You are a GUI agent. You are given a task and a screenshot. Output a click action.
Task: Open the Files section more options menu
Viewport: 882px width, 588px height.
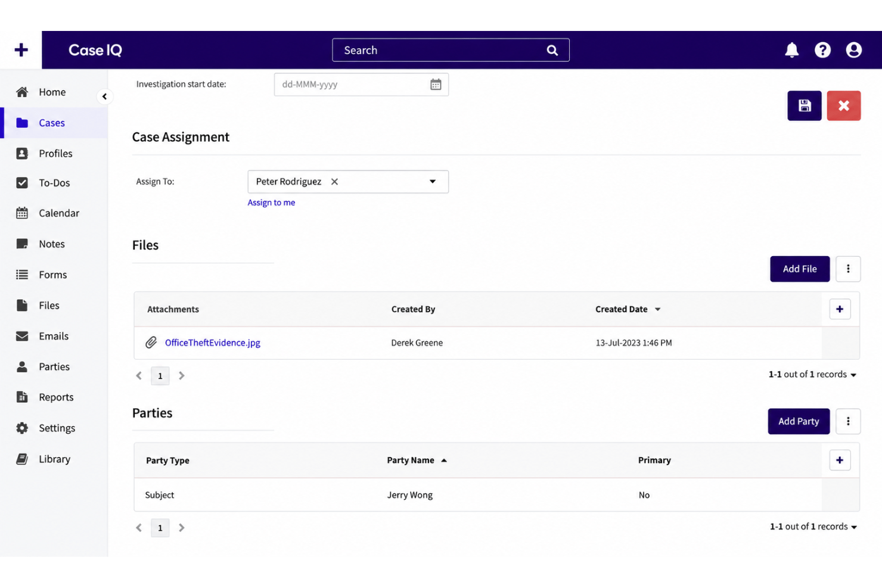point(848,269)
